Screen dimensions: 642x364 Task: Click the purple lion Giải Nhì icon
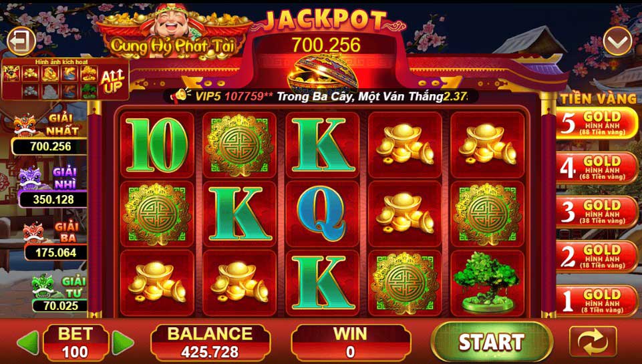(31, 178)
